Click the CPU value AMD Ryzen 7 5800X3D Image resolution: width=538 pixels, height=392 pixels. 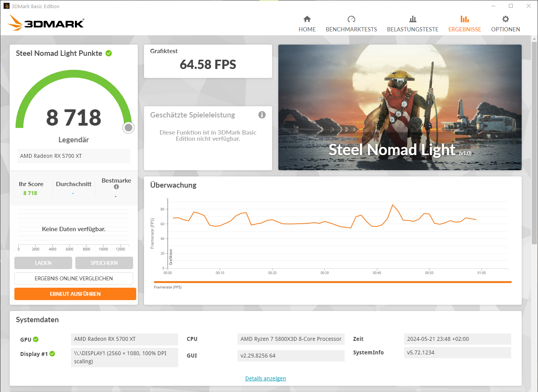point(291,339)
